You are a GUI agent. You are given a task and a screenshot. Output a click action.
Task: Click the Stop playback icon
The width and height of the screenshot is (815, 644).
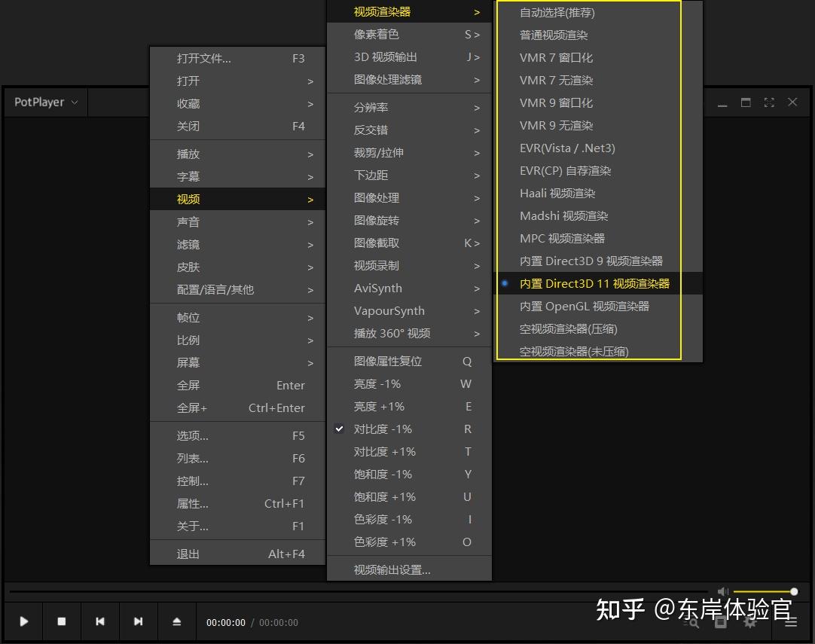[62, 621]
